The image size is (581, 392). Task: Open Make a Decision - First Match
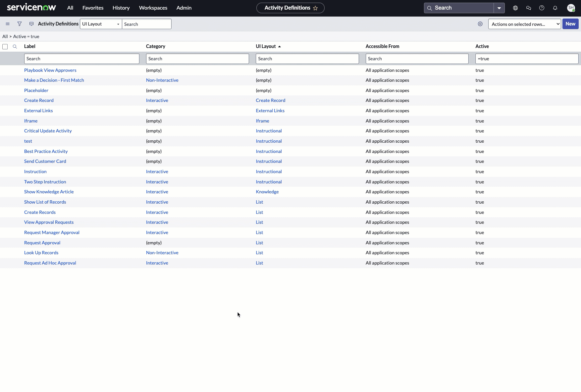tap(54, 80)
